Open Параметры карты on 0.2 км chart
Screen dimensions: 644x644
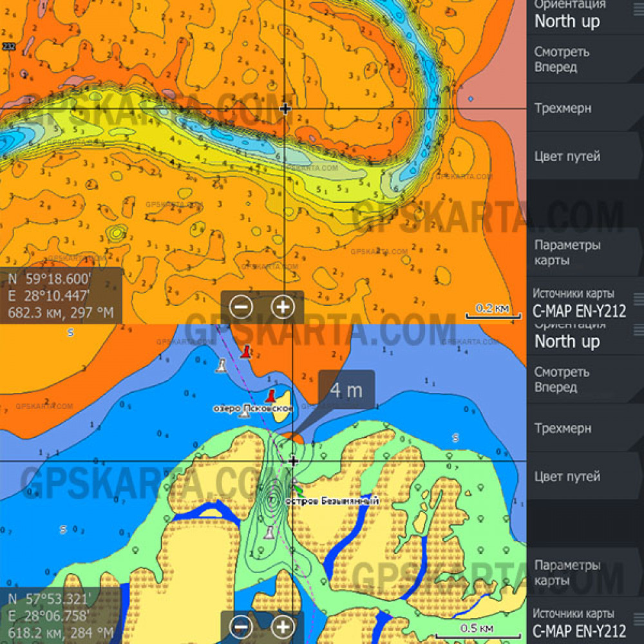585,252
